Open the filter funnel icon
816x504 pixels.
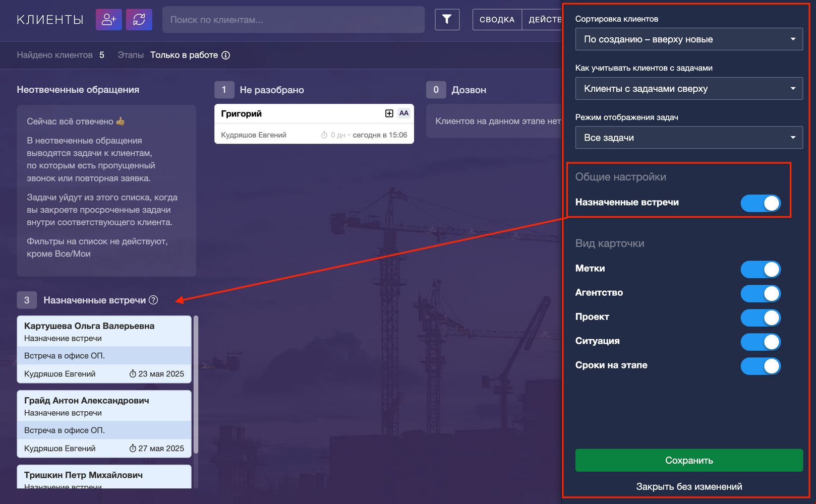[447, 20]
